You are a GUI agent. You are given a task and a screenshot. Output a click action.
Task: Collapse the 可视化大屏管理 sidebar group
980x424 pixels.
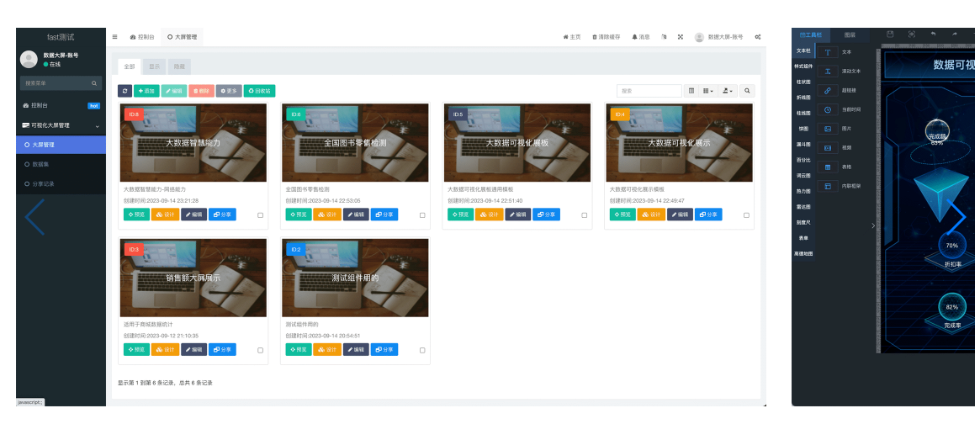point(61,125)
